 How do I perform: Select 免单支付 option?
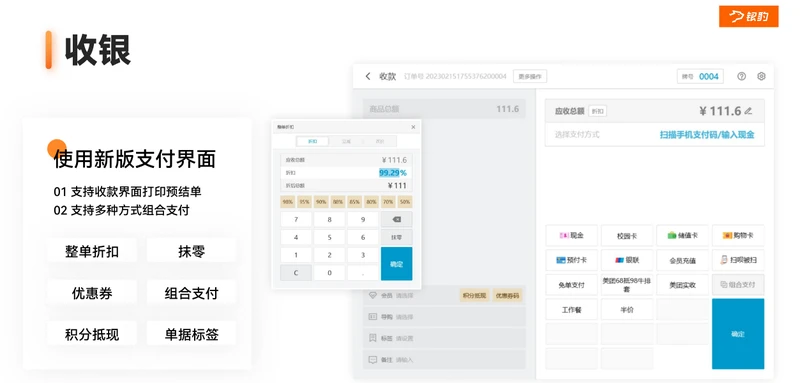pyautogui.click(x=571, y=285)
